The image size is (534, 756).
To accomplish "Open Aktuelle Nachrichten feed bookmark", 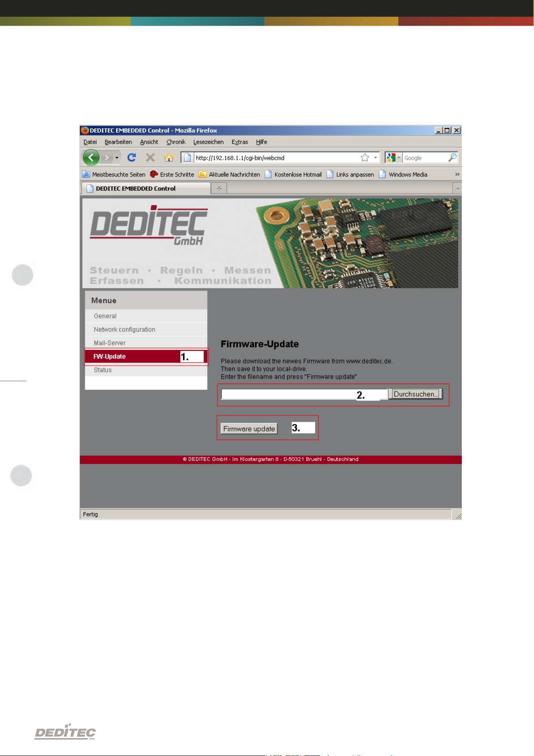I will click(229, 174).
